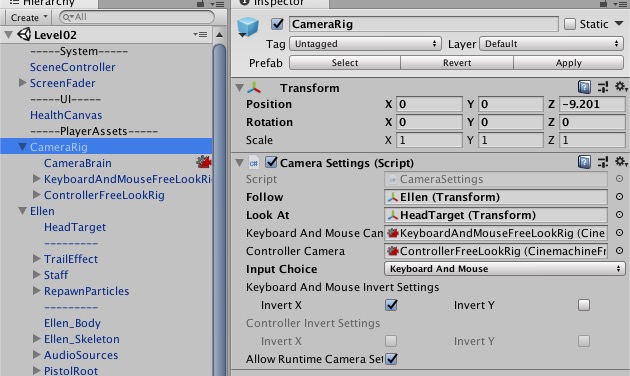Open the Level02 scene options menu icon
Screen dimensions: 630x376
click(x=200, y=35)
